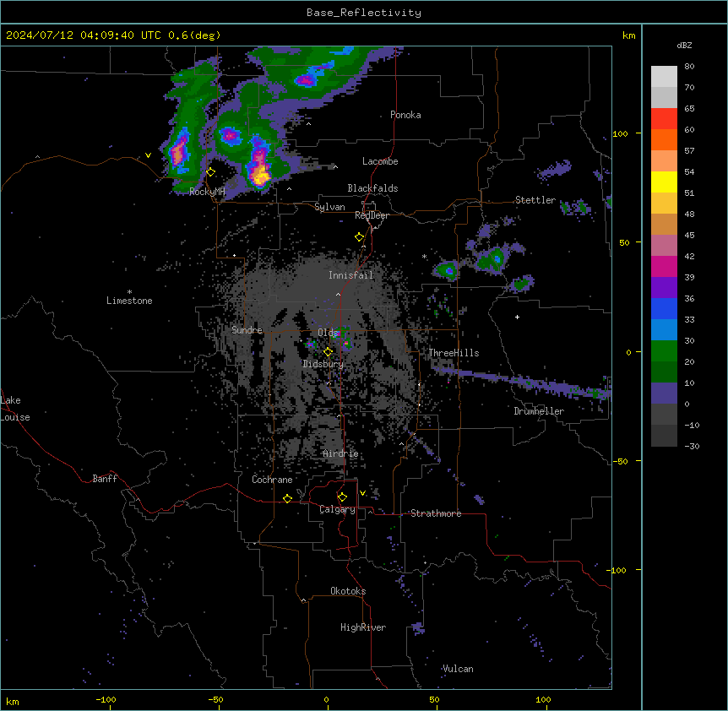Click the RockyMH label

point(207,192)
